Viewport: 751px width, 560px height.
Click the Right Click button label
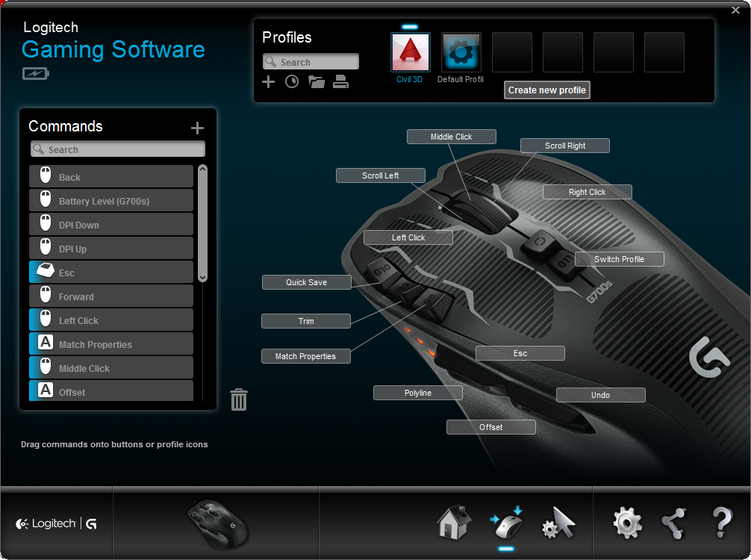[x=588, y=192]
